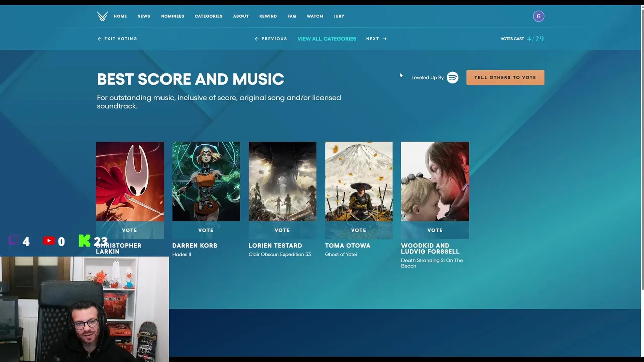Go to PREVIOUS category
This screenshot has height=362, width=644.
(271, 39)
